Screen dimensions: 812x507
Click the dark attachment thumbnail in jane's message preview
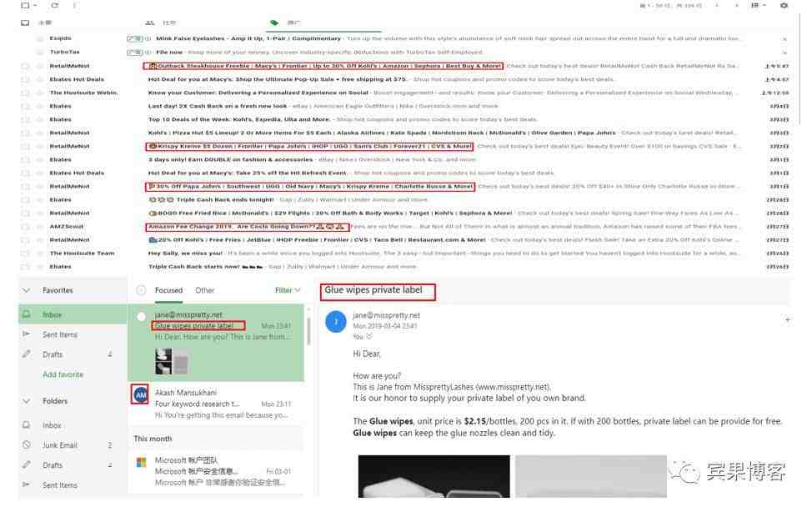pos(163,361)
